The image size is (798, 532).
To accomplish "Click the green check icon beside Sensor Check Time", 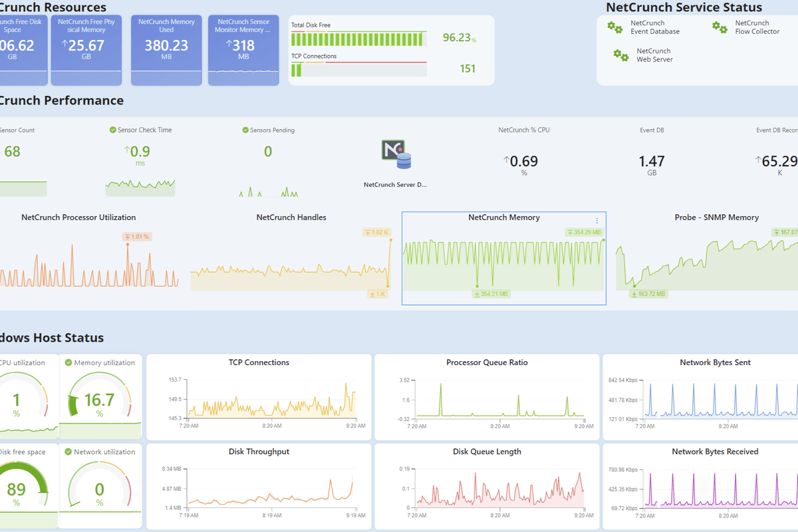I will [113, 130].
